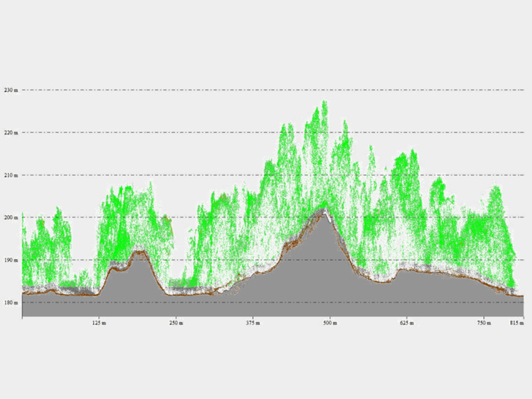The width and height of the screenshot is (532, 399).
Task: Click the 375 m distance label
Action: pyautogui.click(x=253, y=323)
